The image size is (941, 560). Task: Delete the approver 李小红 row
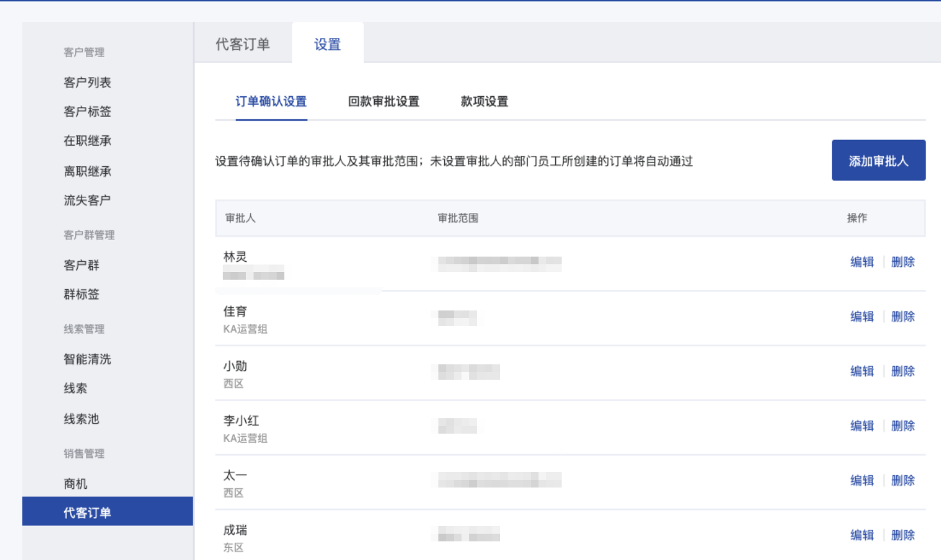(x=903, y=425)
